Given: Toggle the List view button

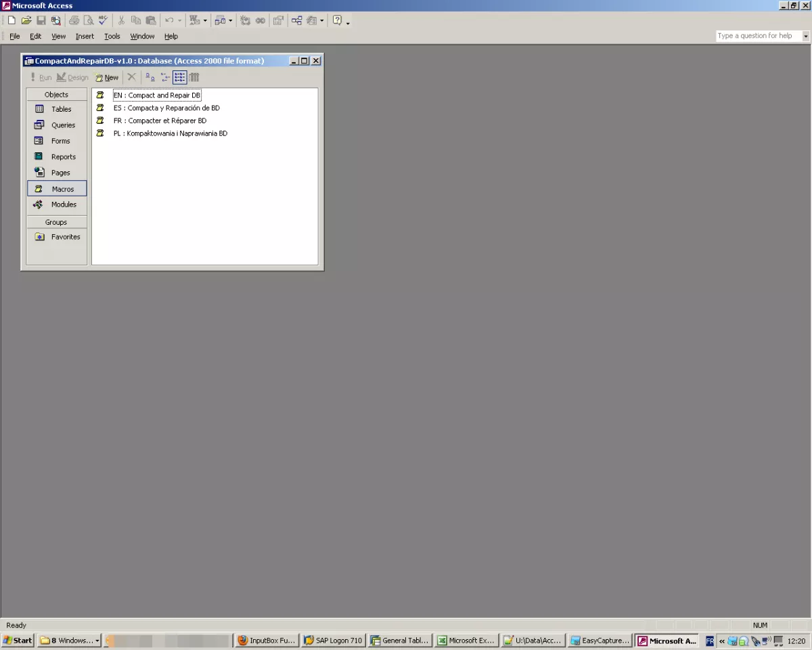Looking at the screenshot, I should [x=179, y=77].
